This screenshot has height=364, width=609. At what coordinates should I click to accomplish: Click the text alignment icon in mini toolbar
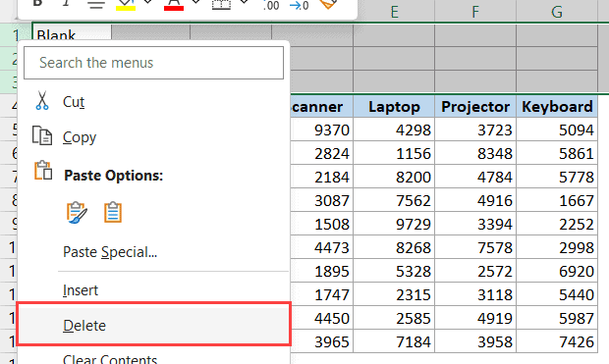point(95,4)
